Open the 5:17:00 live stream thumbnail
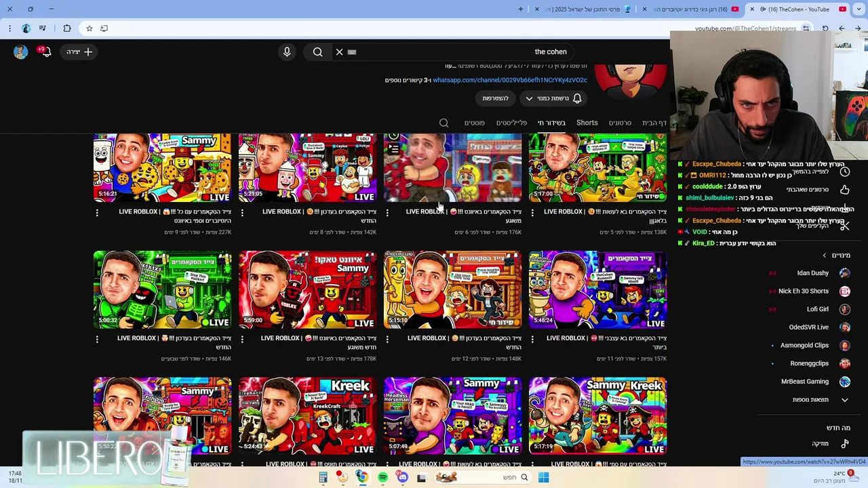This screenshot has width=868, height=488. tap(597, 167)
